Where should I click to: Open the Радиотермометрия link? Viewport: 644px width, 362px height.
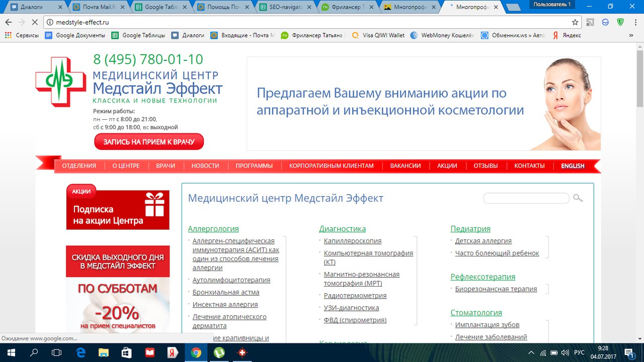[x=355, y=296]
